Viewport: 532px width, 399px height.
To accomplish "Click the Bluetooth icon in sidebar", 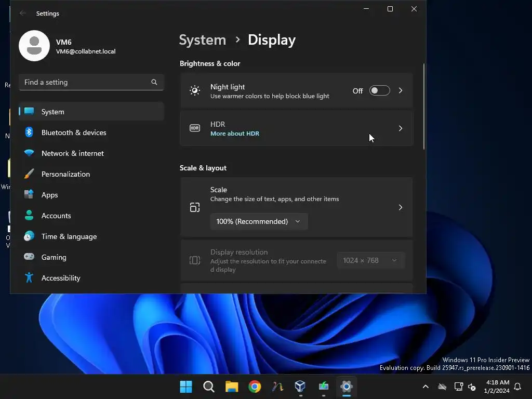I will pyautogui.click(x=29, y=132).
